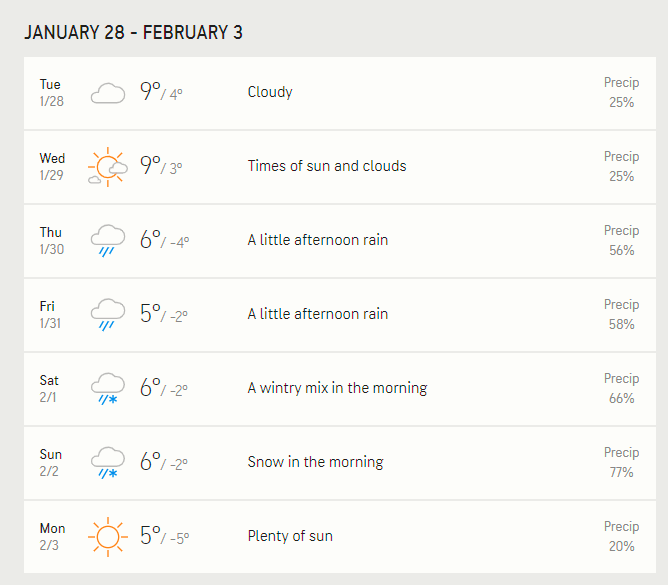Select the 'Times of sun and clouds' description
668x585 pixels.
click(x=327, y=166)
